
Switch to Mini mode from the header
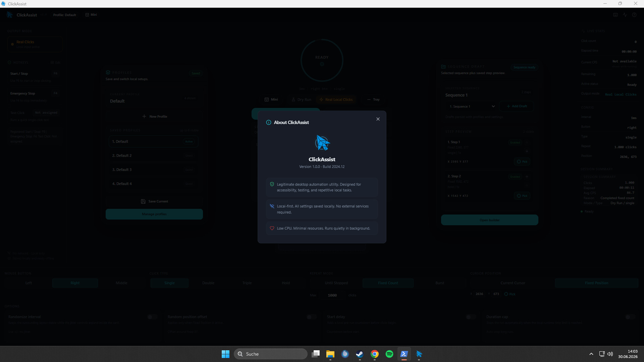pyautogui.click(x=91, y=15)
